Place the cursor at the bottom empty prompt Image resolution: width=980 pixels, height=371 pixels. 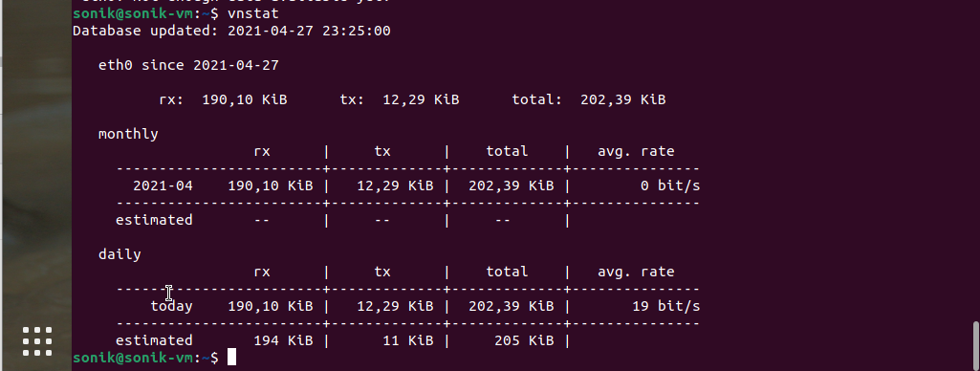(x=232, y=358)
